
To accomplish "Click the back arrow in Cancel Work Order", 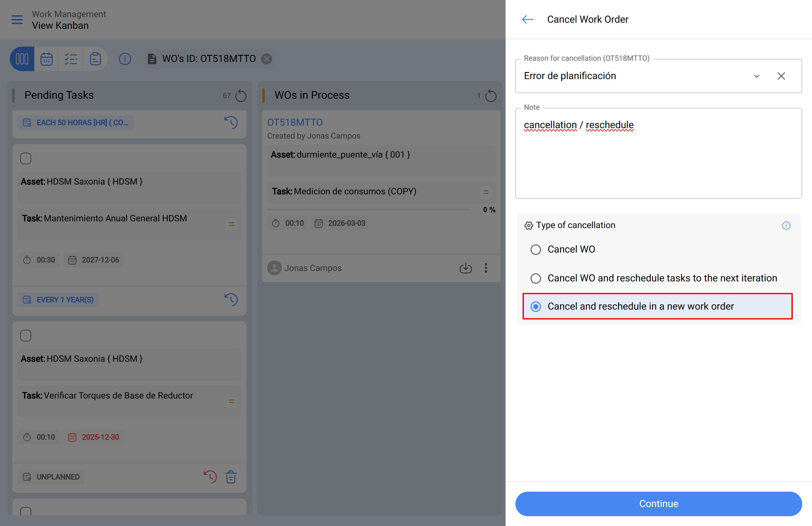I will point(527,19).
